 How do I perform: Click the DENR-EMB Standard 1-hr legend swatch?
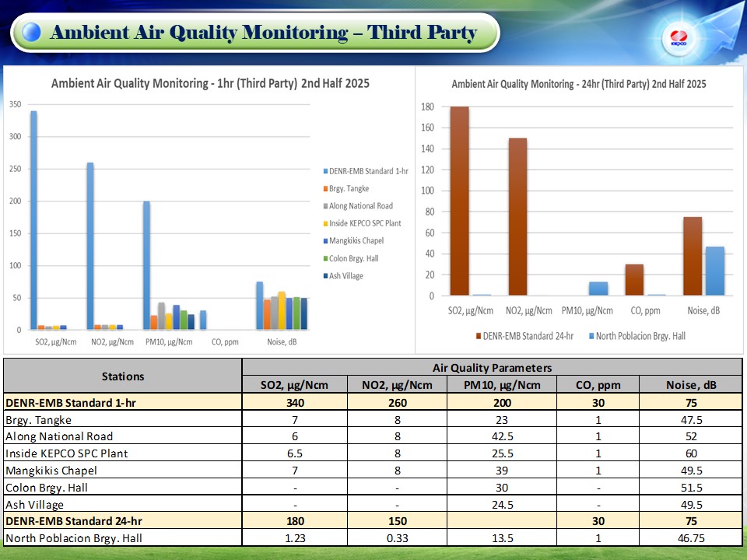click(x=324, y=171)
